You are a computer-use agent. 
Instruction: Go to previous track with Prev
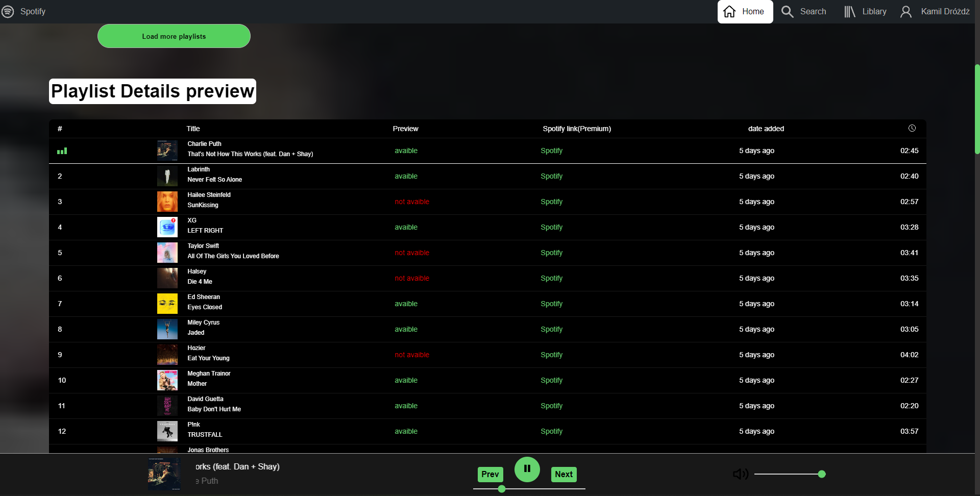[489, 474]
